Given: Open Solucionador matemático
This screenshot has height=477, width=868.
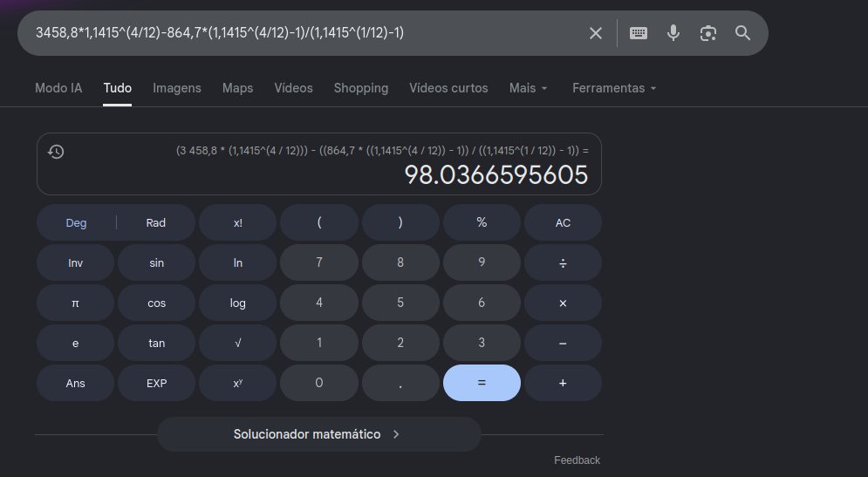Looking at the screenshot, I should (x=319, y=434).
